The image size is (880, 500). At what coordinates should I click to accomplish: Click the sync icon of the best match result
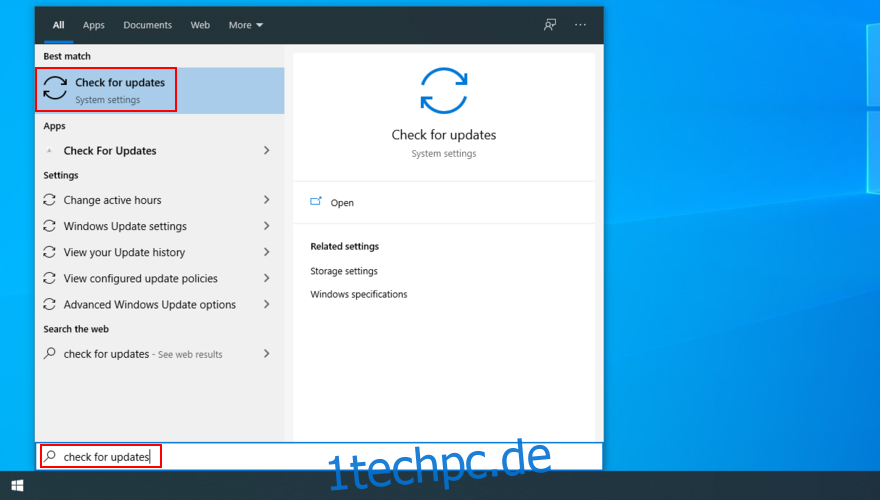[55, 88]
